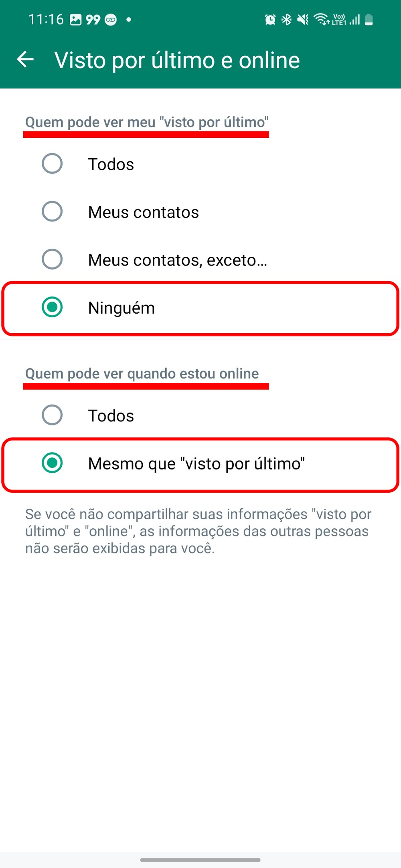Screen dimensions: 401x868
Task: Tap the 11:16 clock in status bar
Action: pos(46,20)
